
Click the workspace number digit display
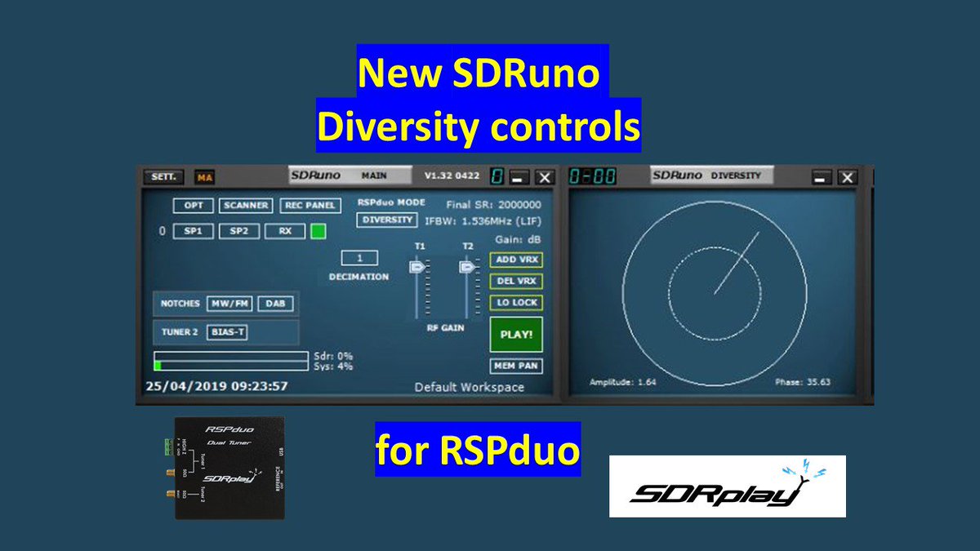497,176
